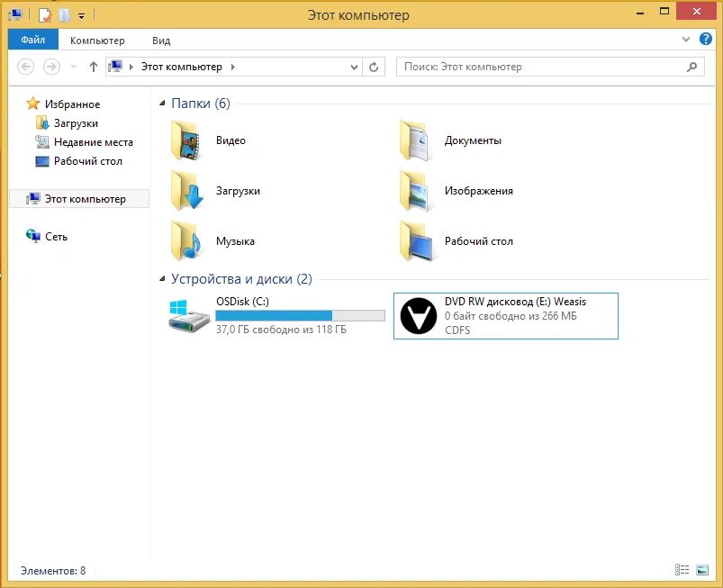Screen dimensions: 723x588
Task: Open the Файл menu
Action: (x=33, y=40)
